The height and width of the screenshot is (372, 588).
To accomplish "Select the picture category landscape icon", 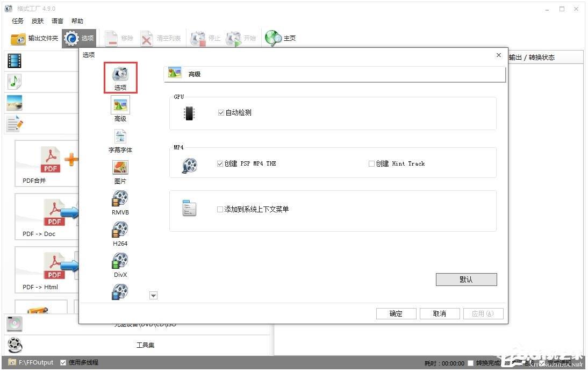I will [x=15, y=102].
